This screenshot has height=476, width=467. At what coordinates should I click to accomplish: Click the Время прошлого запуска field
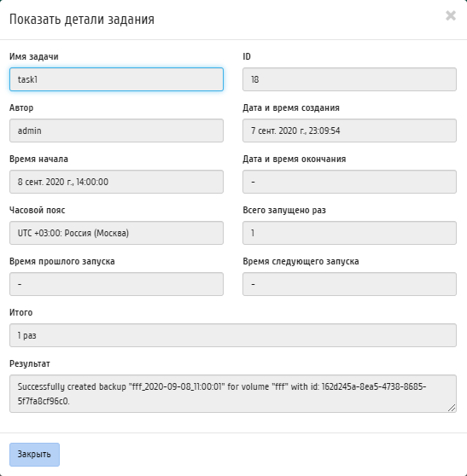(116, 284)
